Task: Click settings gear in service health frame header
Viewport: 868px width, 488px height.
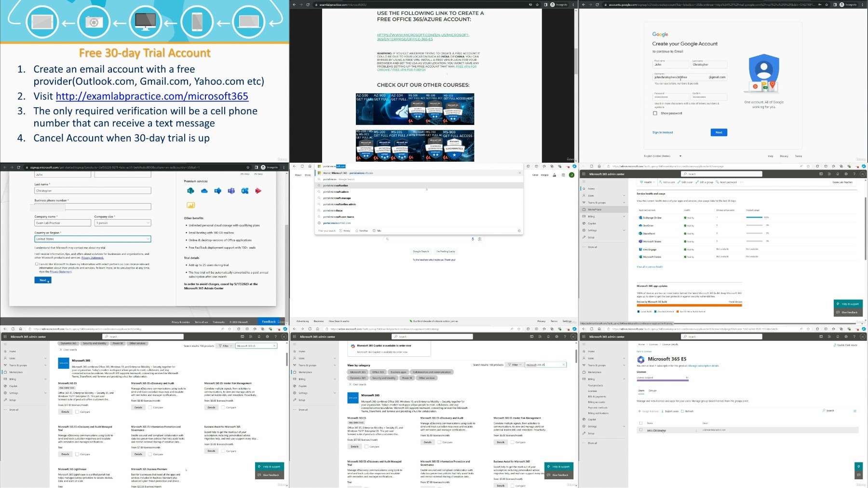Action: 846,174
